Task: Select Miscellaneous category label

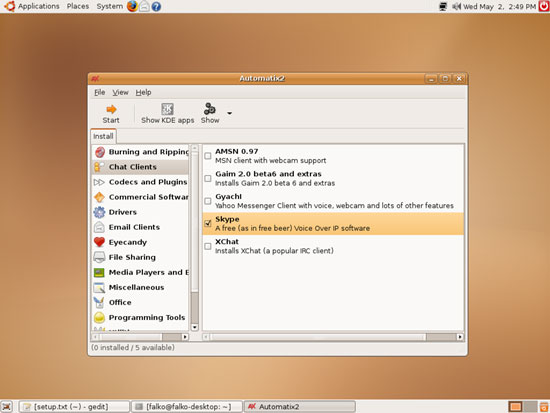Action: [x=136, y=287]
